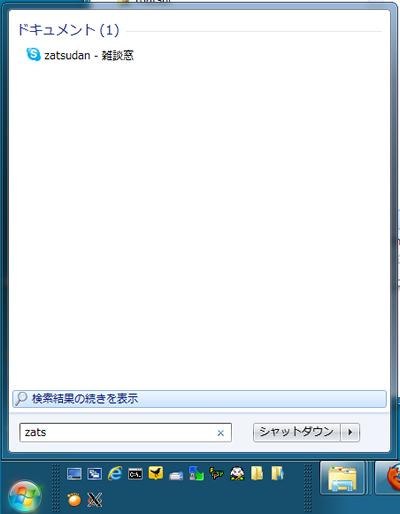Click the green arrow lock icon
The image size is (400, 514).
(x=196, y=473)
